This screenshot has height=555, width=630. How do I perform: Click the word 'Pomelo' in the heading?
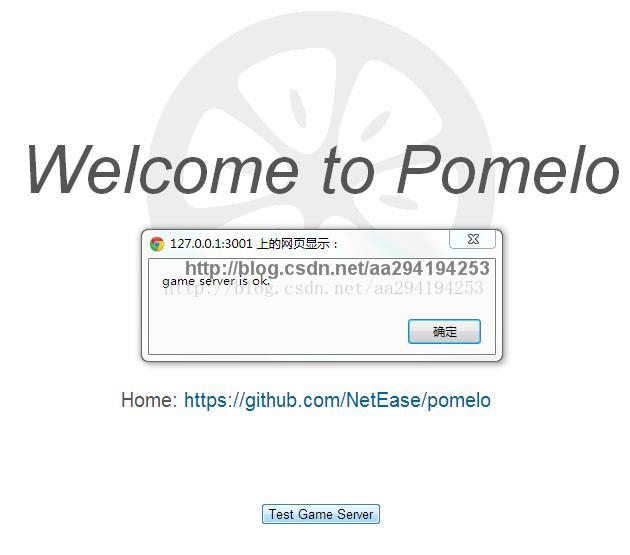(x=508, y=169)
